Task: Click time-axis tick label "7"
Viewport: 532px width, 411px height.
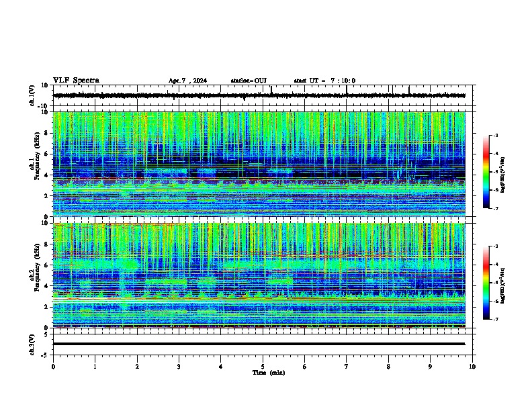Action: [347, 367]
